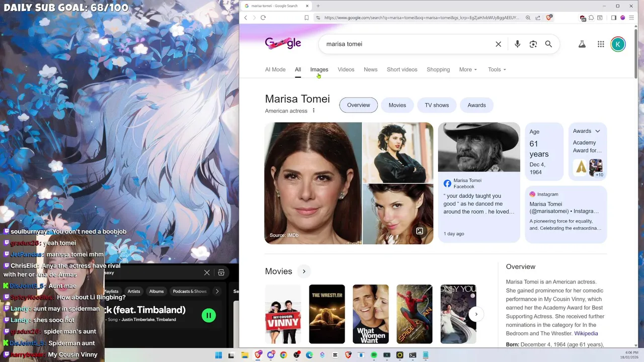Click the browser URL address bar
This screenshot has width=644, height=362.
(x=421, y=18)
